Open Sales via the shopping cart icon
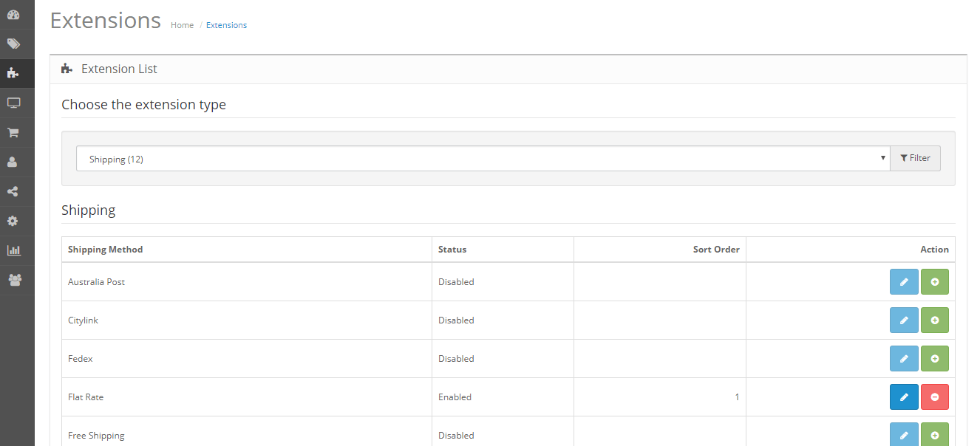This screenshot has width=980, height=446. pos(13,131)
